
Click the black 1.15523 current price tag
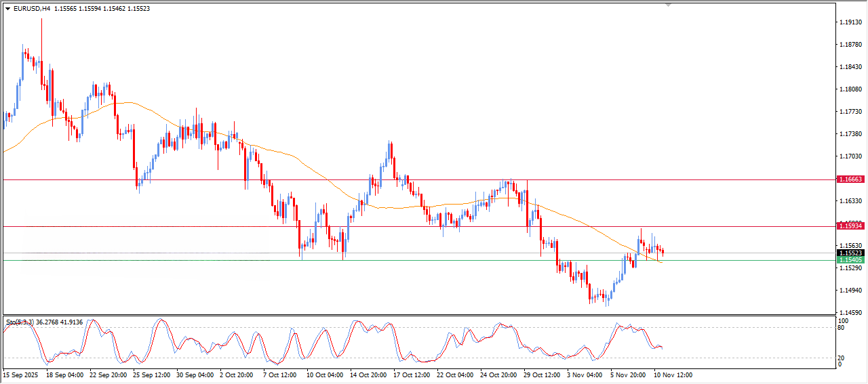tap(850, 253)
